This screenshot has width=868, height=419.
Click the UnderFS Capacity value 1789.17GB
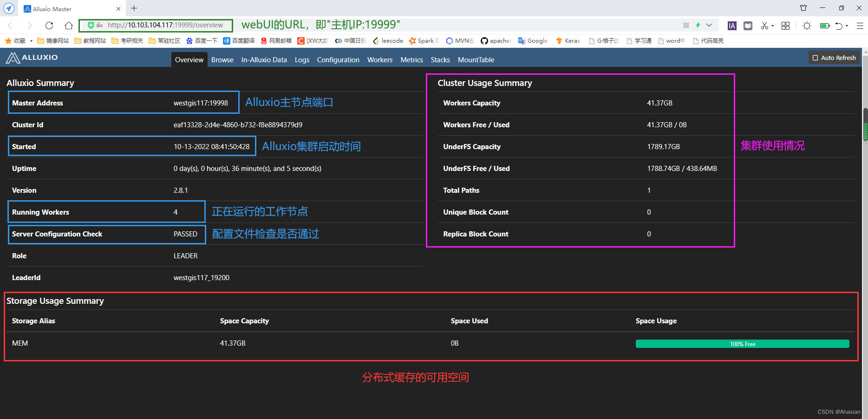click(x=663, y=147)
